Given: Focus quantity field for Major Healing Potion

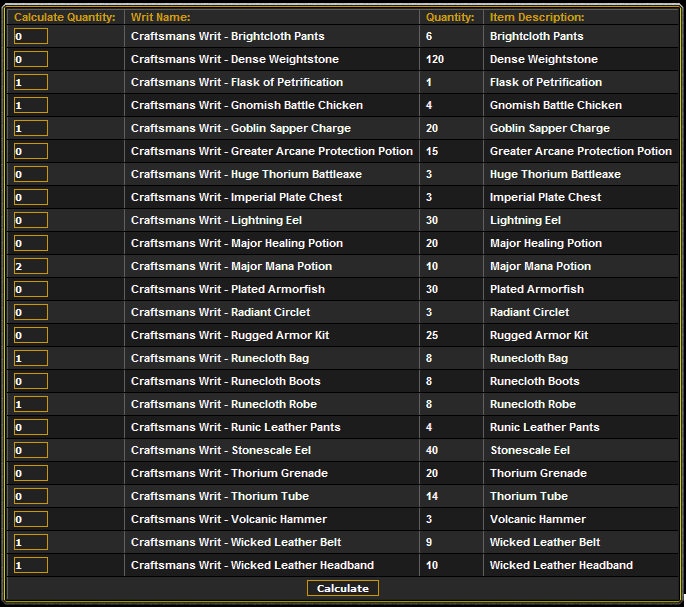Looking at the screenshot, I should click(31, 243).
